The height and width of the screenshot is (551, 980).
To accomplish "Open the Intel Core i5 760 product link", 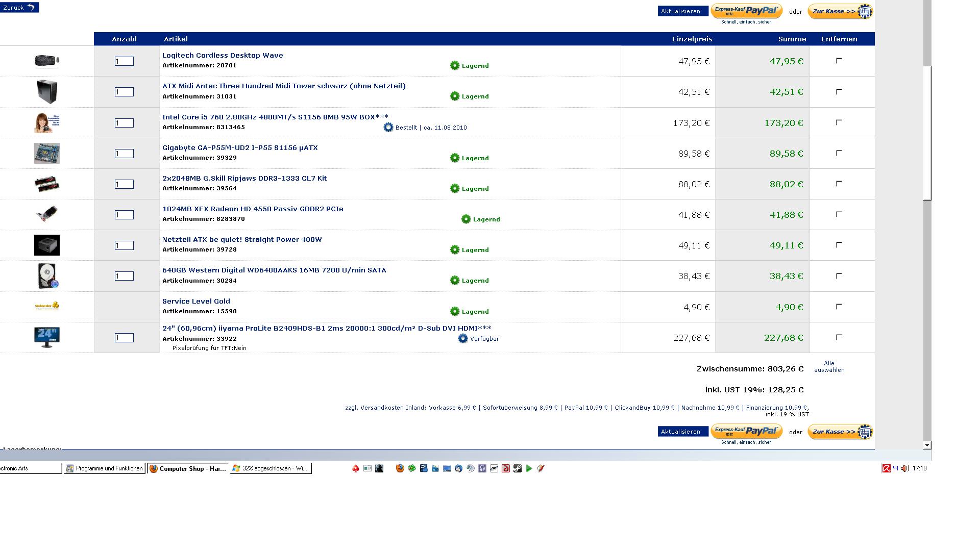I will tap(276, 117).
